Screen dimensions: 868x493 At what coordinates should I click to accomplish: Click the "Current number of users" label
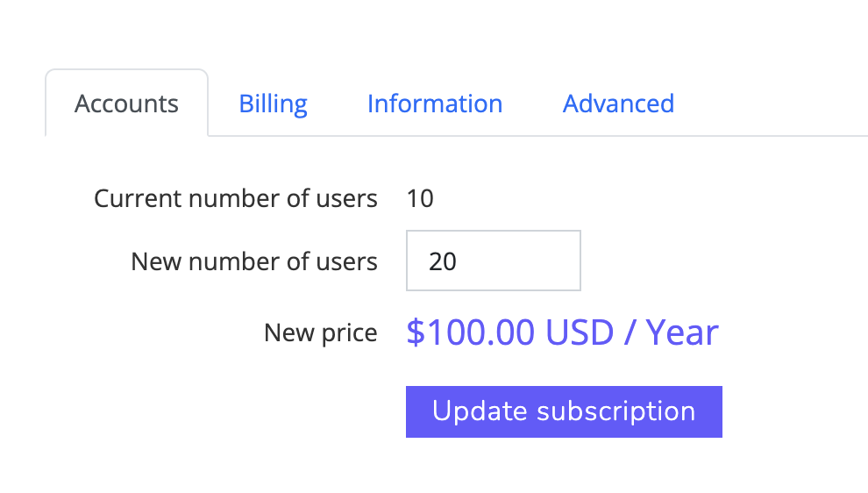(235, 199)
